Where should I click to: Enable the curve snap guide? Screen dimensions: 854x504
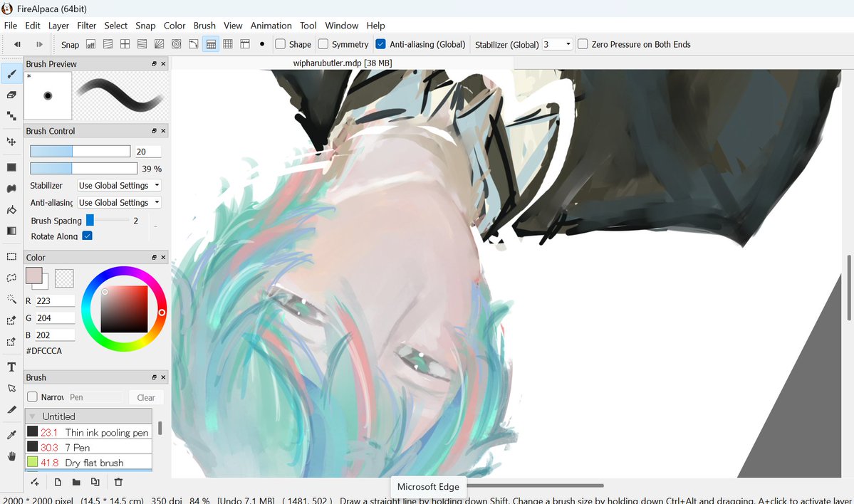pyautogui.click(x=193, y=44)
